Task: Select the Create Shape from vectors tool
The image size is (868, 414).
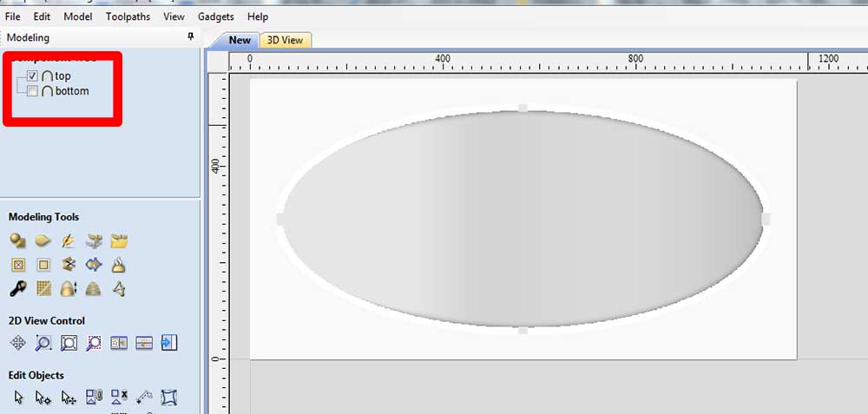Action: click(17, 240)
